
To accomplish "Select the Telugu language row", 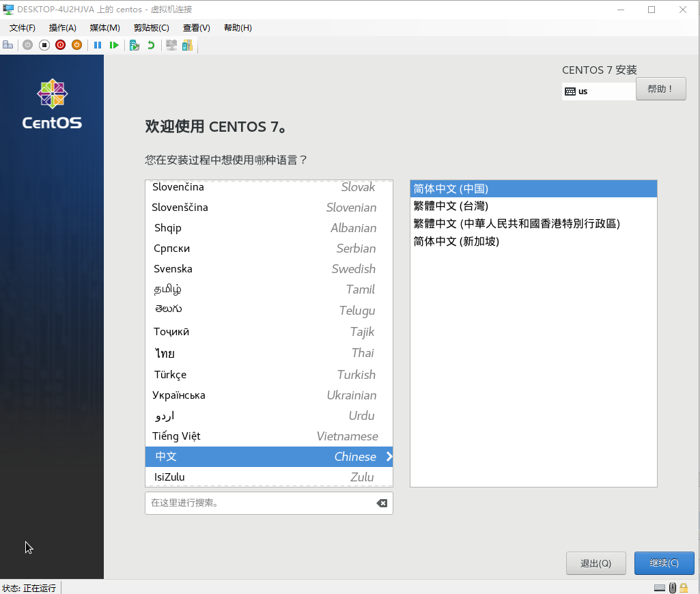I will point(269,310).
